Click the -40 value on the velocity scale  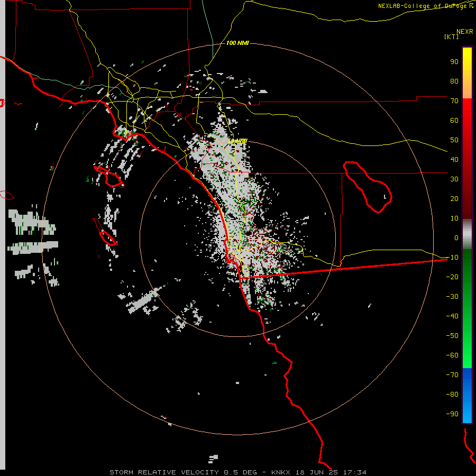[x=452, y=316]
